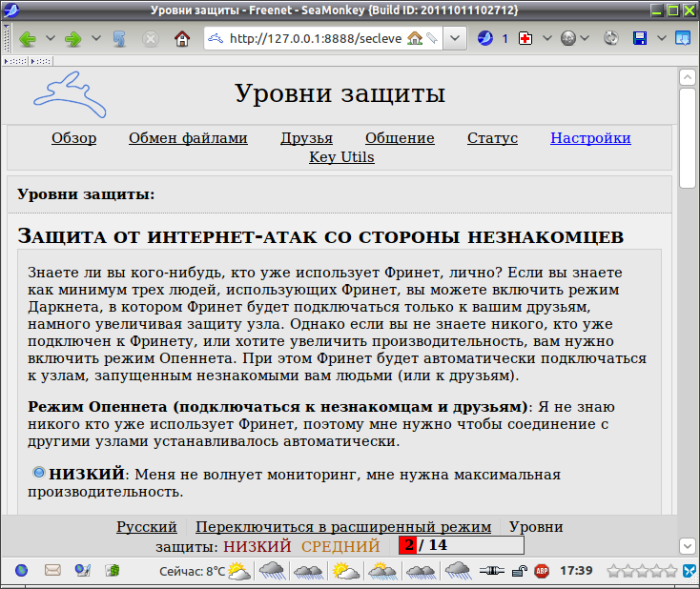The width and height of the screenshot is (700, 589).
Task: Click the current weather sun-cloud icon
Action: [x=239, y=571]
